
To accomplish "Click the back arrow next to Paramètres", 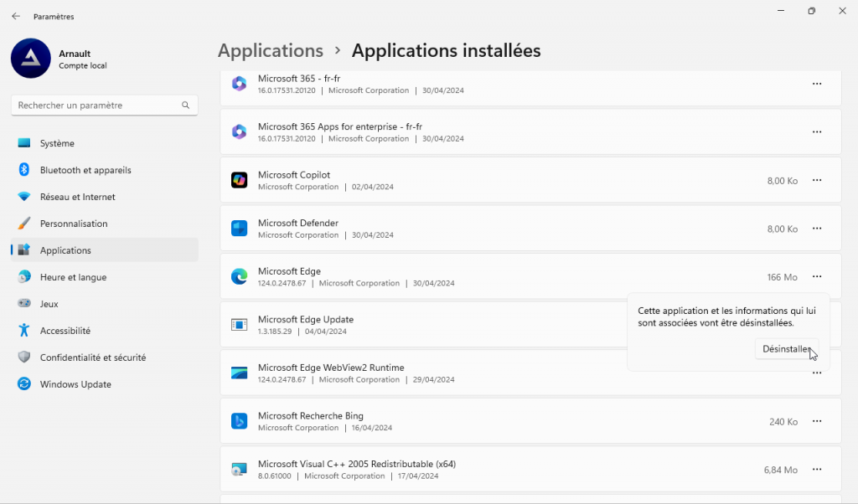I will pos(16,17).
